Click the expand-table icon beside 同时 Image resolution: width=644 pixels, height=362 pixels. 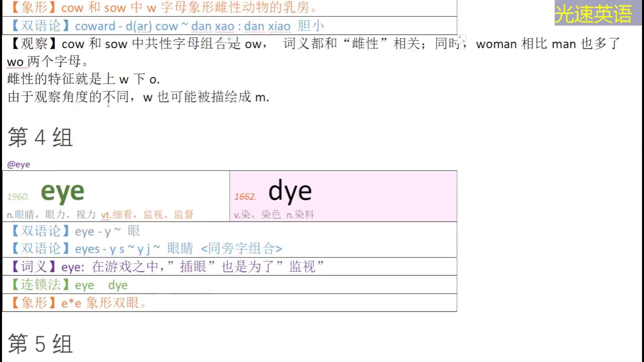[x=462, y=39]
